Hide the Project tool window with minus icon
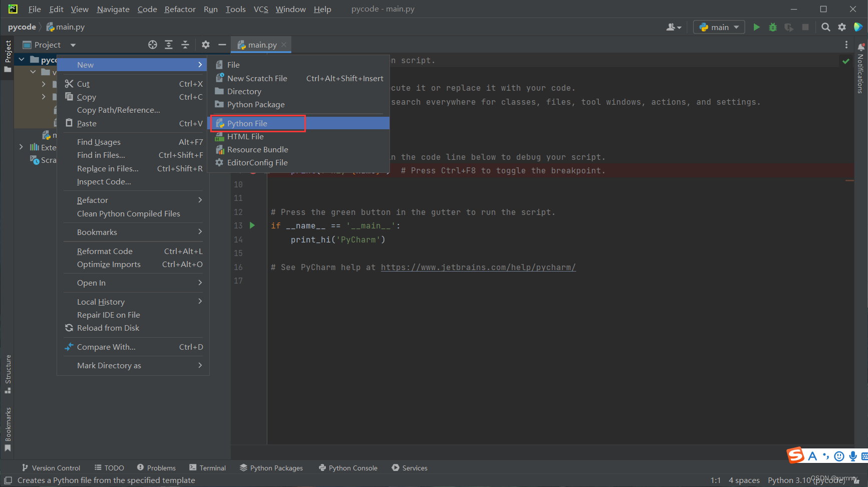 pyautogui.click(x=222, y=45)
